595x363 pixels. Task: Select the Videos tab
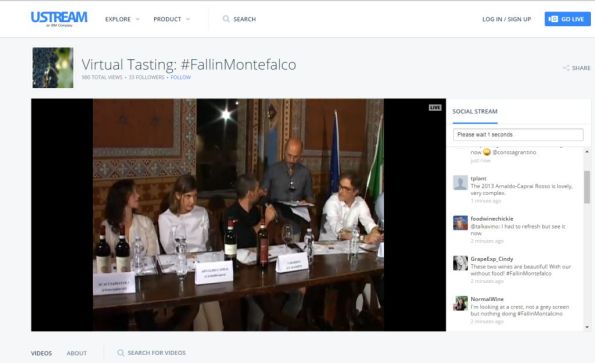[41, 353]
